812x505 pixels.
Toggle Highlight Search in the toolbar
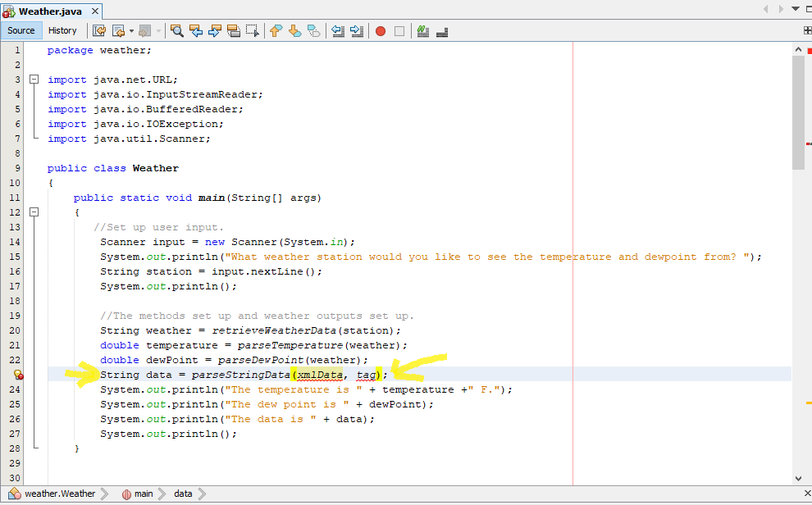coord(233,30)
